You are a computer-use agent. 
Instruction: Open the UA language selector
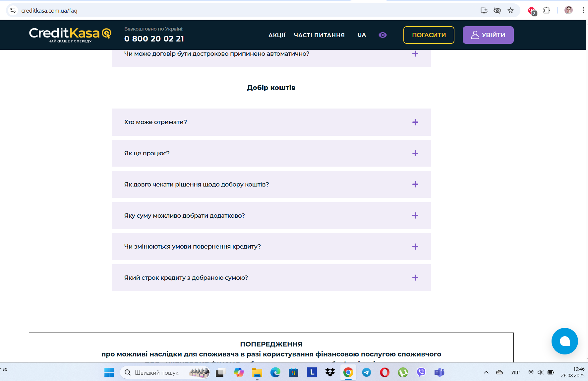[362, 35]
